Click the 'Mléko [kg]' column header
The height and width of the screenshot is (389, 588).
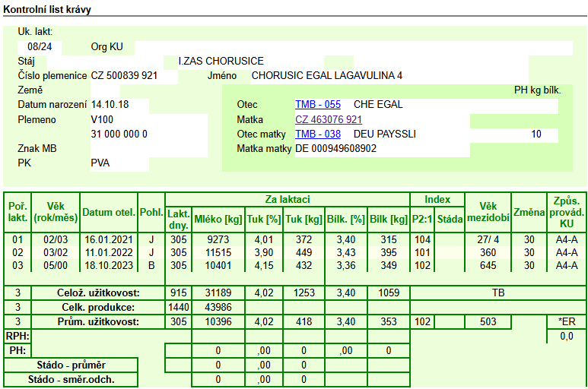(218, 219)
